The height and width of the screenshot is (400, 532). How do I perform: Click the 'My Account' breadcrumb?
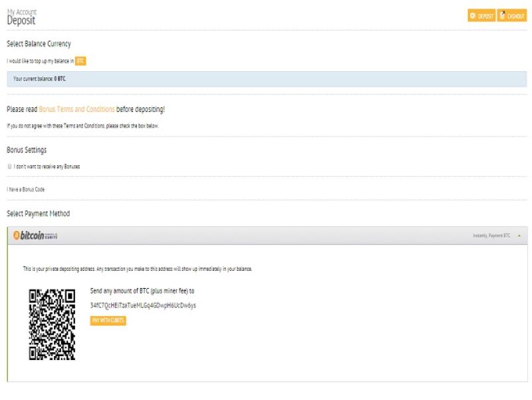pos(21,11)
